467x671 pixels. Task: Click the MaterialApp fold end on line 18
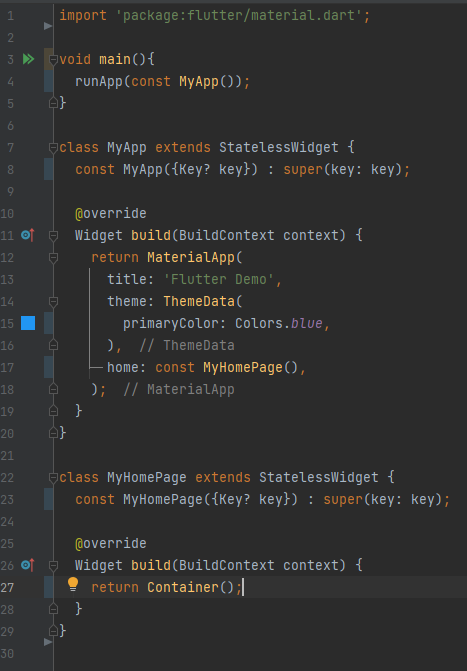click(53, 389)
